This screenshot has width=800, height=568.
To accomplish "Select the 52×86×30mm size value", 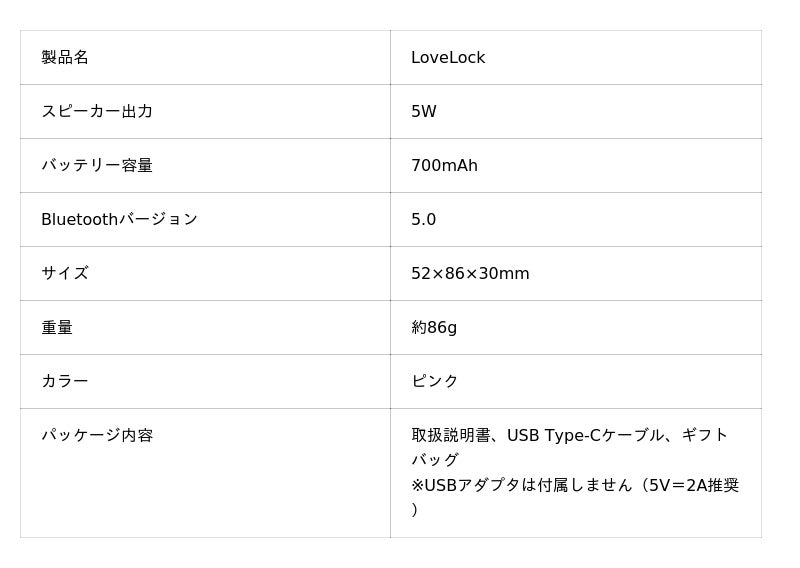I will click(470, 274).
